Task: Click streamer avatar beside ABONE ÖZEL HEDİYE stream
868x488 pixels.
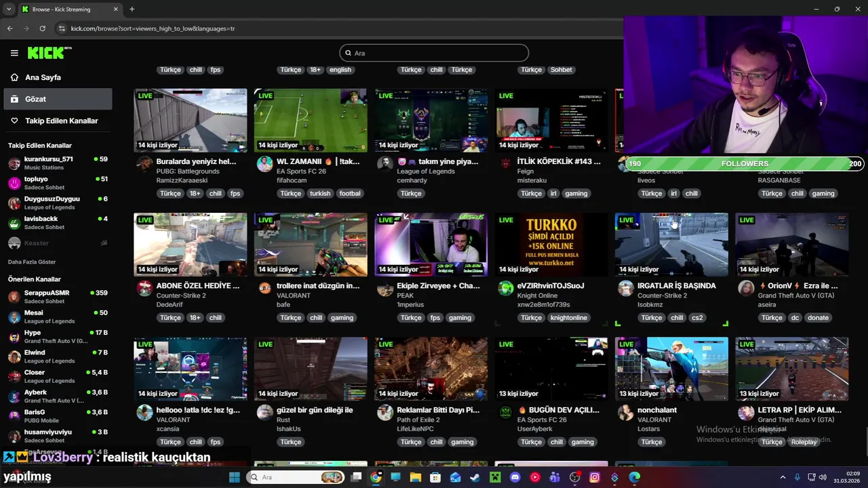Action: click(144, 288)
